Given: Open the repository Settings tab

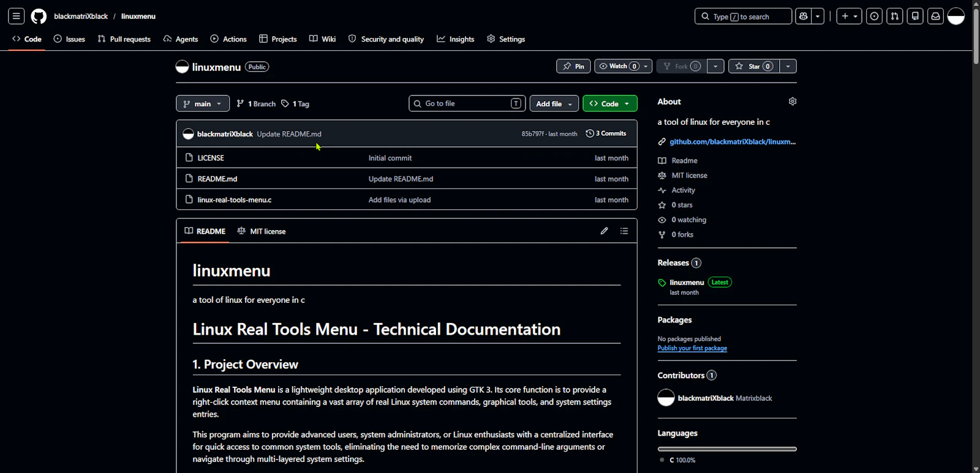Looking at the screenshot, I should [506, 39].
